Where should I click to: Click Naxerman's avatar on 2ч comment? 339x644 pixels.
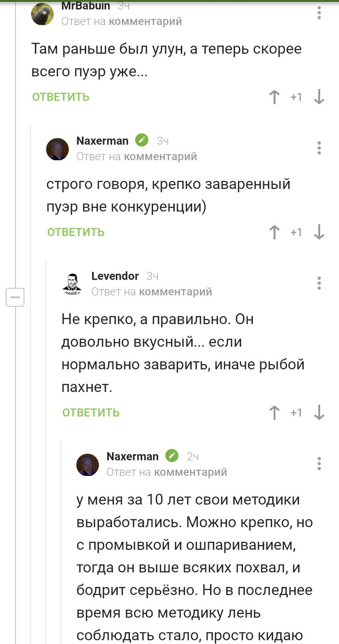[x=88, y=464]
